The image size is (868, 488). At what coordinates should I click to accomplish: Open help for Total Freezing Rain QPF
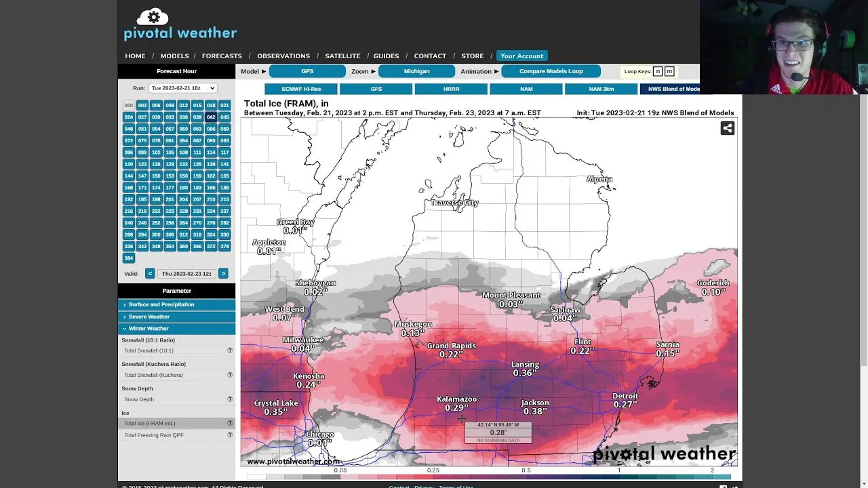click(230, 435)
